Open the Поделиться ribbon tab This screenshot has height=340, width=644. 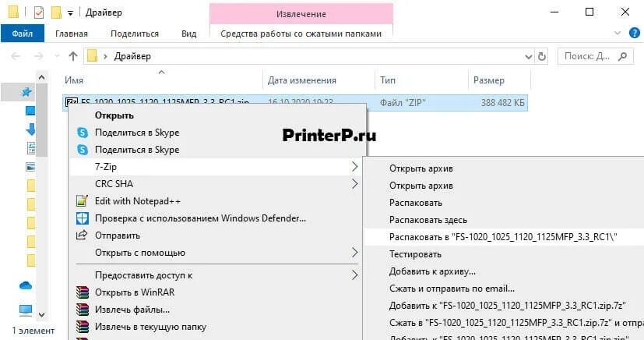point(135,34)
